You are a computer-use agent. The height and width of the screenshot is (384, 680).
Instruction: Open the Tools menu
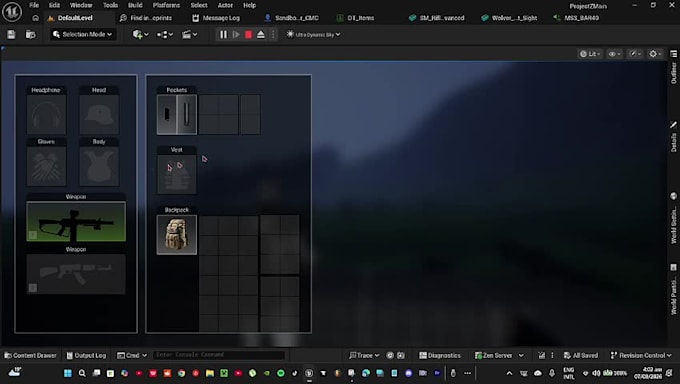pos(110,5)
